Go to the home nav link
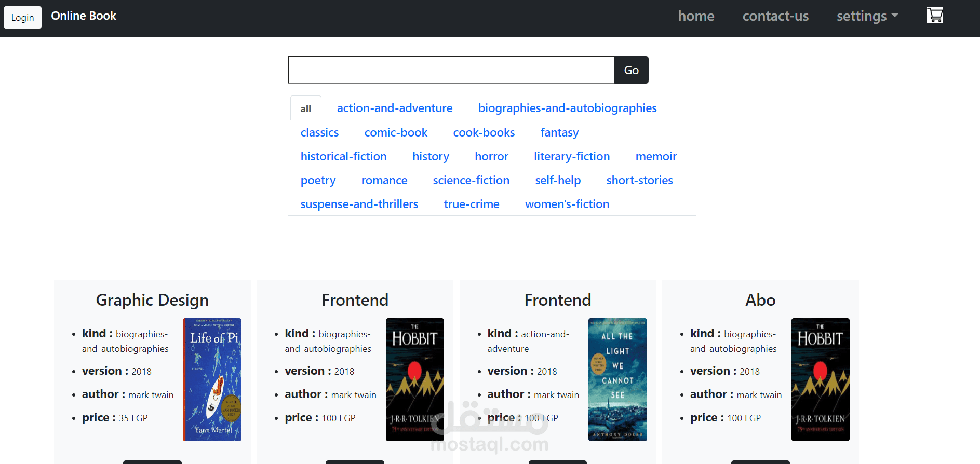Screen dimensions: 980x464 (x=696, y=16)
